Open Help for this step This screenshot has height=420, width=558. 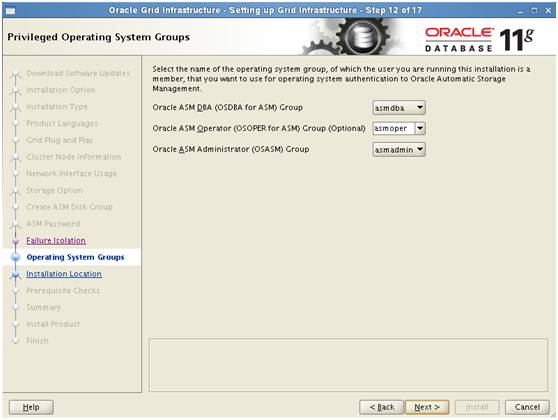click(x=31, y=407)
